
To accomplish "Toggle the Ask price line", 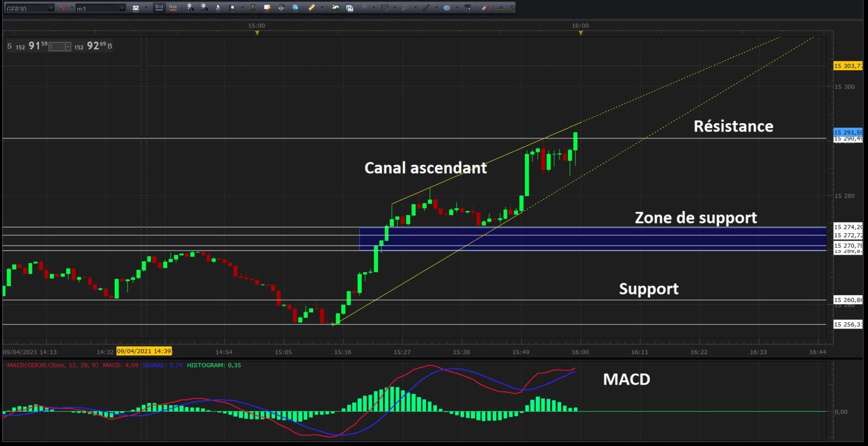I will tap(173, 8).
